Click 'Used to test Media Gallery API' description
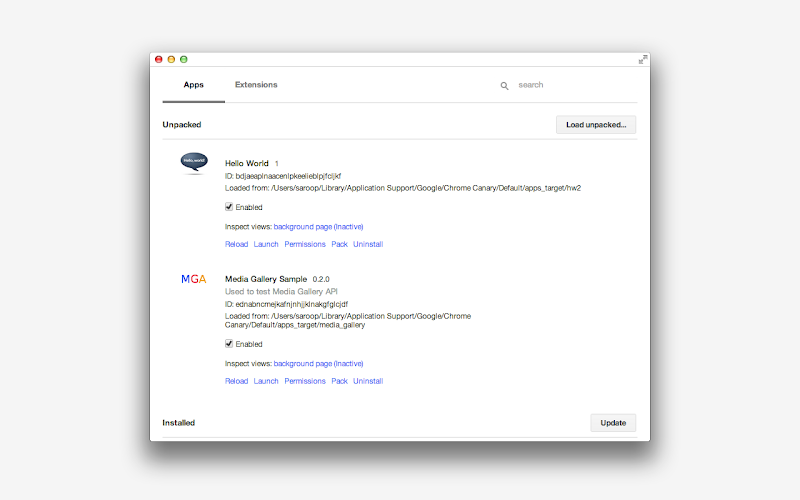The height and width of the screenshot is (500, 800). tap(281, 292)
